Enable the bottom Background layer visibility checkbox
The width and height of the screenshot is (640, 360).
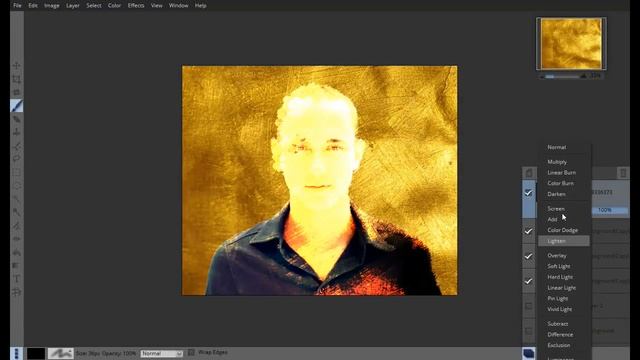click(528, 331)
